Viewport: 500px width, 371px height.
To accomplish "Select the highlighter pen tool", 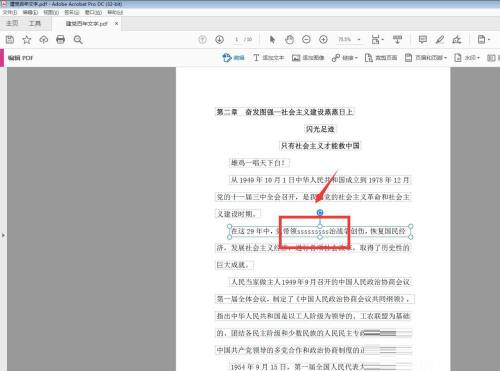I will click(440, 40).
